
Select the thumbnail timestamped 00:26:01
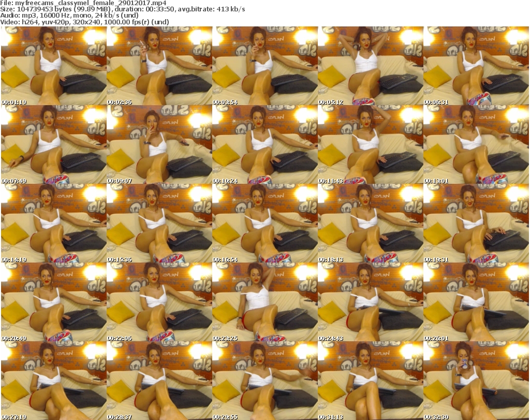476,302
